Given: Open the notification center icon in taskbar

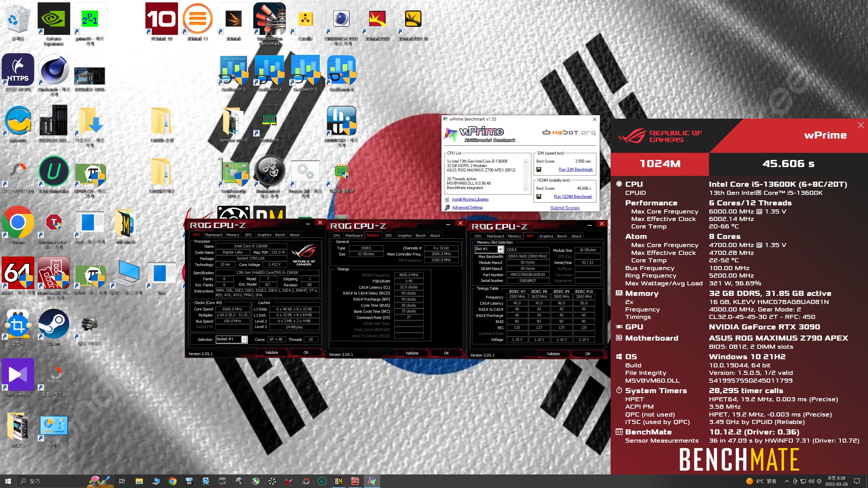Looking at the screenshot, I should [x=857, y=481].
